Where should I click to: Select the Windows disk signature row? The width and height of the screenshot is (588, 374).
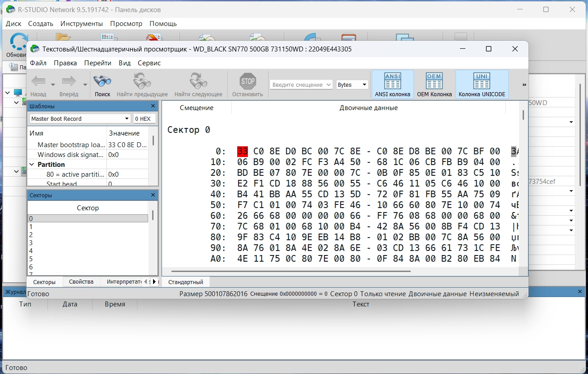click(x=88, y=155)
